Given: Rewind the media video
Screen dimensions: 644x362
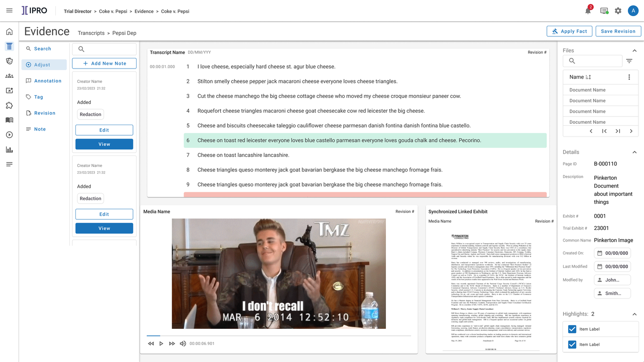Looking at the screenshot, I should [x=151, y=344].
